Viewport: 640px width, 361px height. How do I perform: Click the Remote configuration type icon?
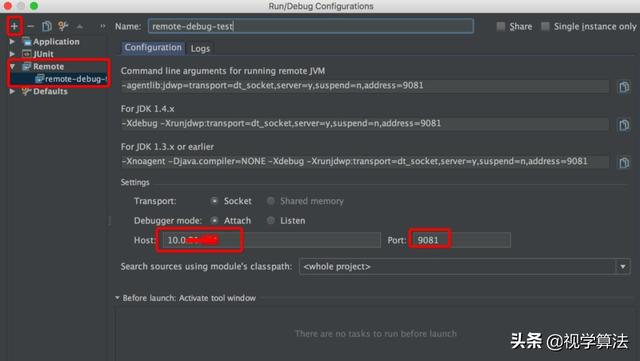click(x=27, y=67)
